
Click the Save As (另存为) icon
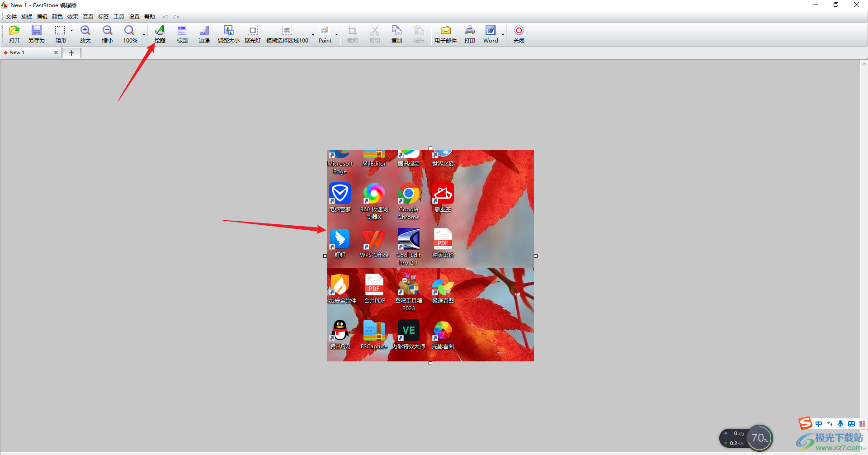(36, 34)
